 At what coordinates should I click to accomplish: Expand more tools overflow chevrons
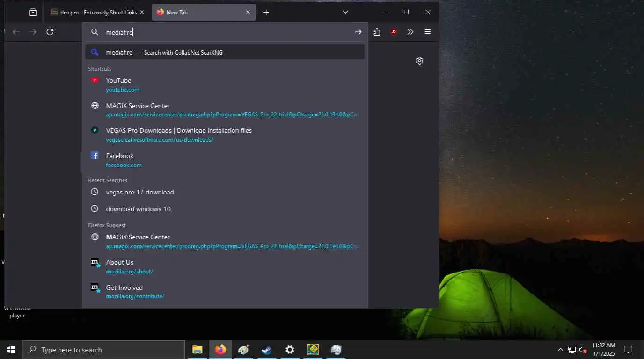410,32
